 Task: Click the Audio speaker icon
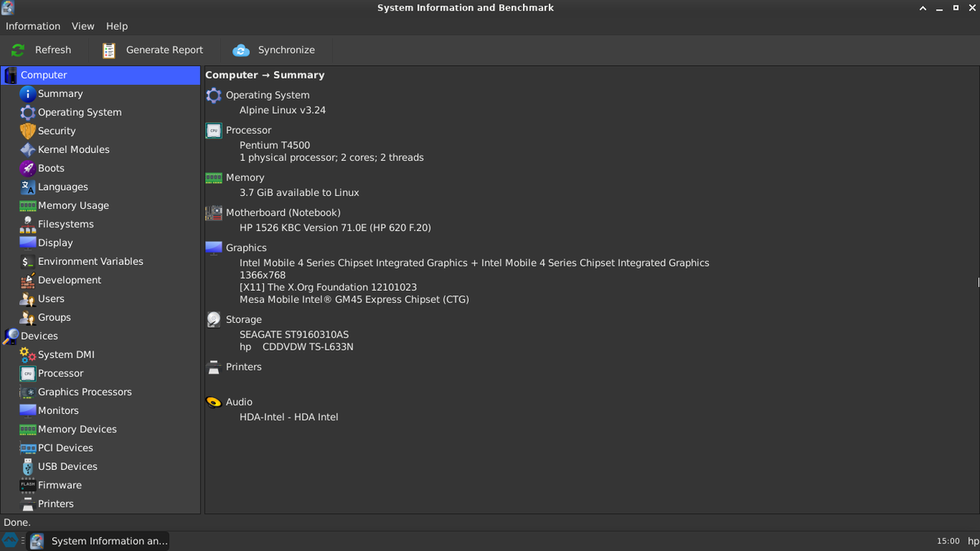[x=214, y=403]
